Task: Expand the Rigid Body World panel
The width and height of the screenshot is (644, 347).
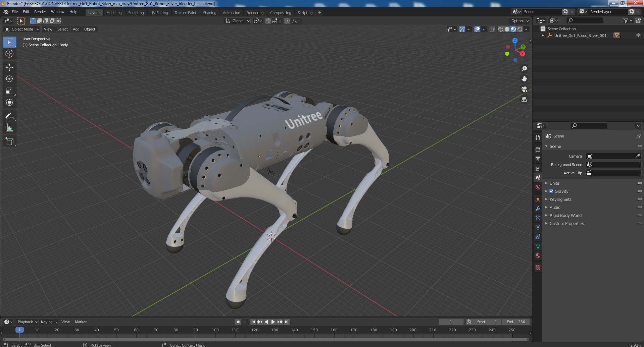Action: coord(565,215)
